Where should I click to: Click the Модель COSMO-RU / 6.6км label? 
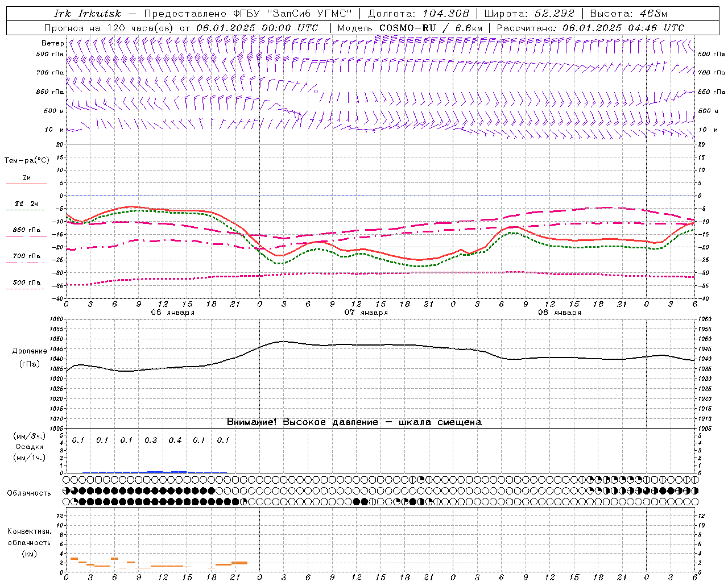(x=410, y=28)
